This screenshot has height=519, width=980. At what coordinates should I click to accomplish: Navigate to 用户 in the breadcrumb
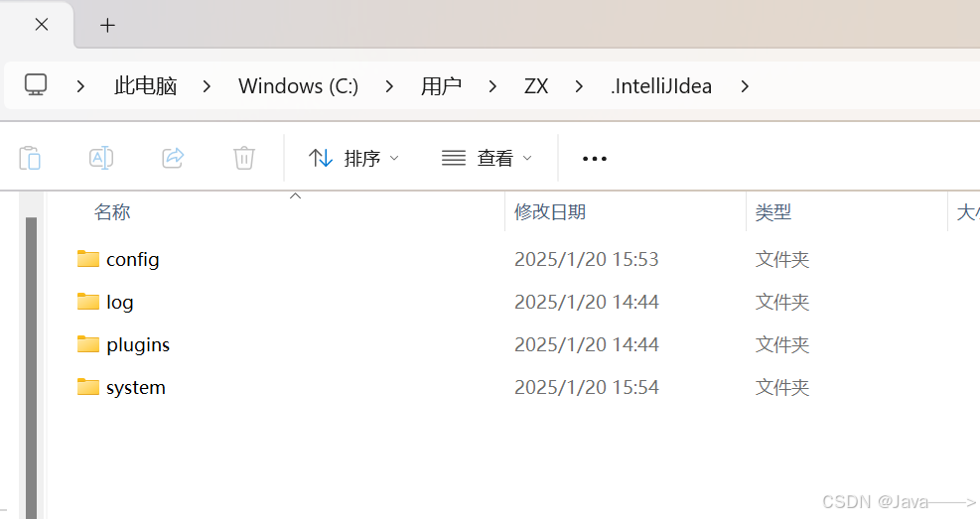click(441, 86)
